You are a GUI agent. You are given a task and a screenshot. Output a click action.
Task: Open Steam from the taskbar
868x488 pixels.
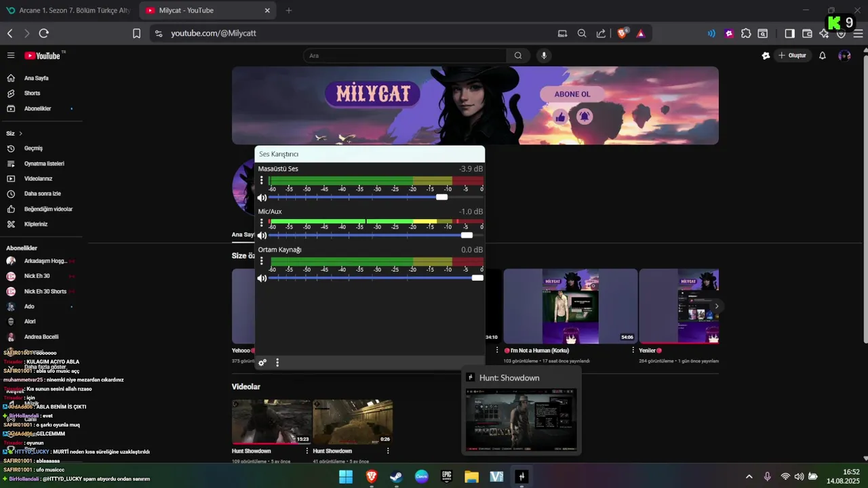396,476
